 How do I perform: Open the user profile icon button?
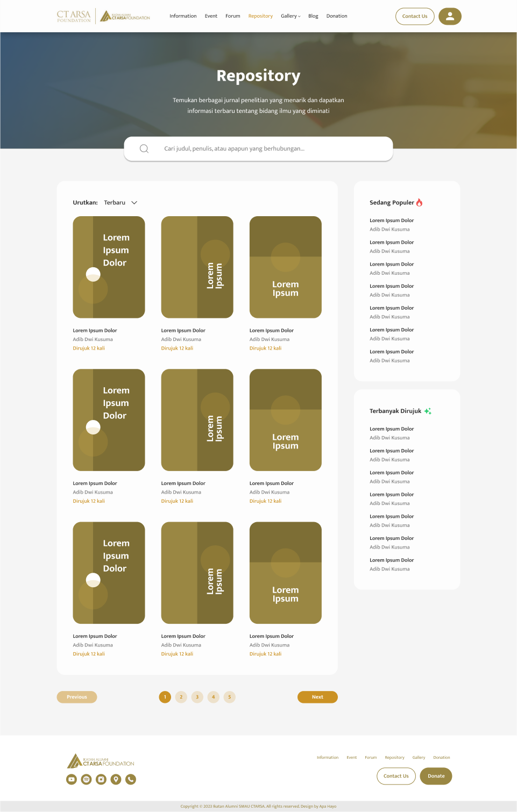tap(450, 17)
